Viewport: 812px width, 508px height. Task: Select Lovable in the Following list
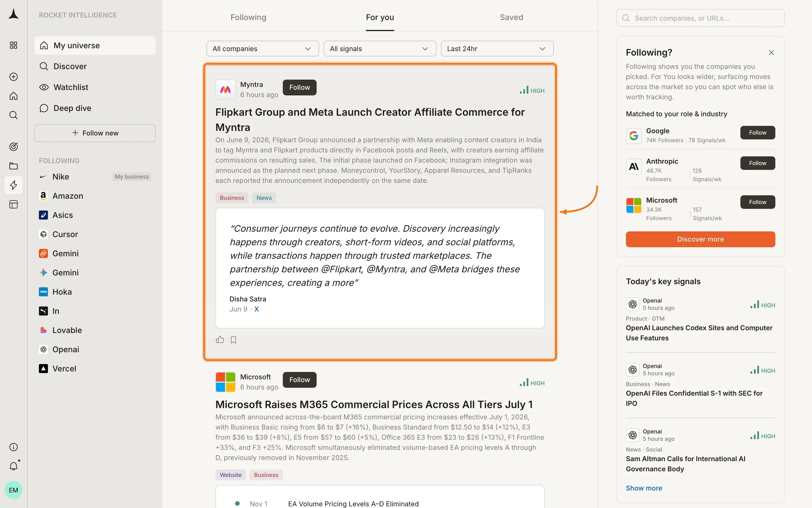point(95,330)
